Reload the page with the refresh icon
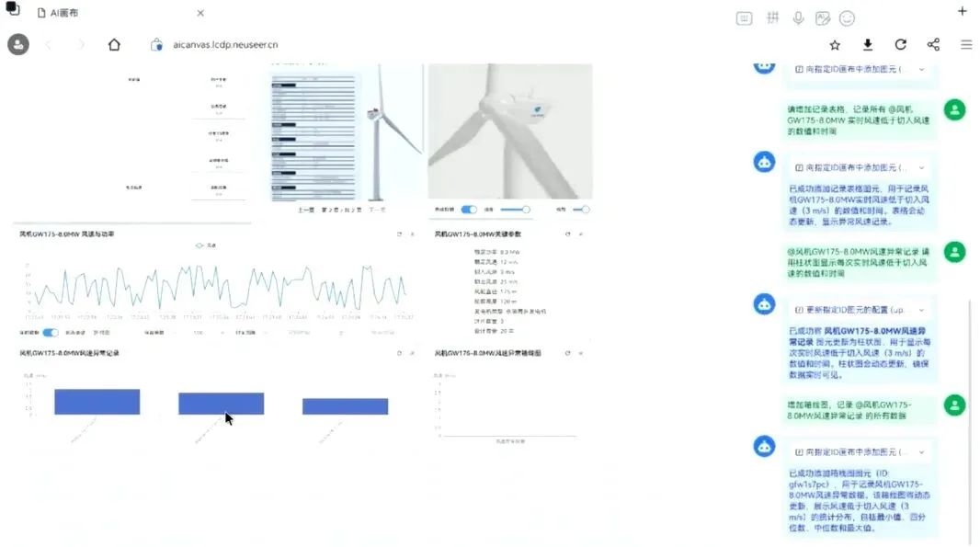Image resolution: width=980 pixels, height=547 pixels. [x=900, y=44]
